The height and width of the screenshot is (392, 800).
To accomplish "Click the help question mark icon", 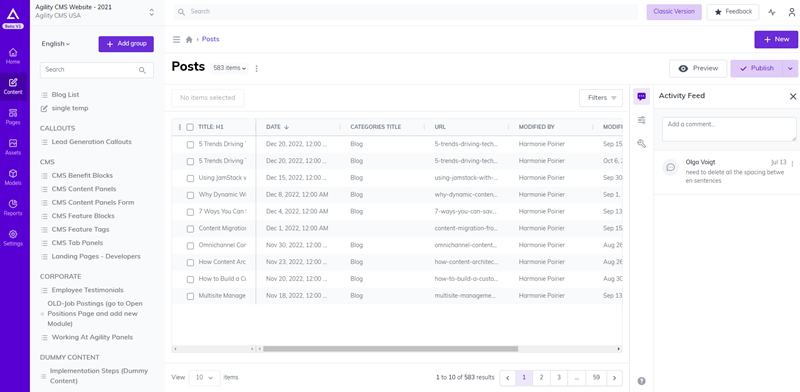I will (x=641, y=381).
